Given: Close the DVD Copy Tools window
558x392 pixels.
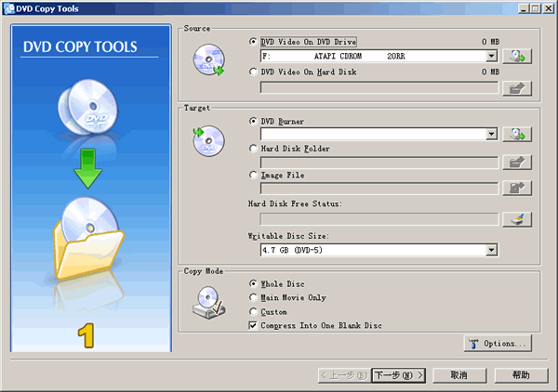Looking at the screenshot, I should click(549, 8).
